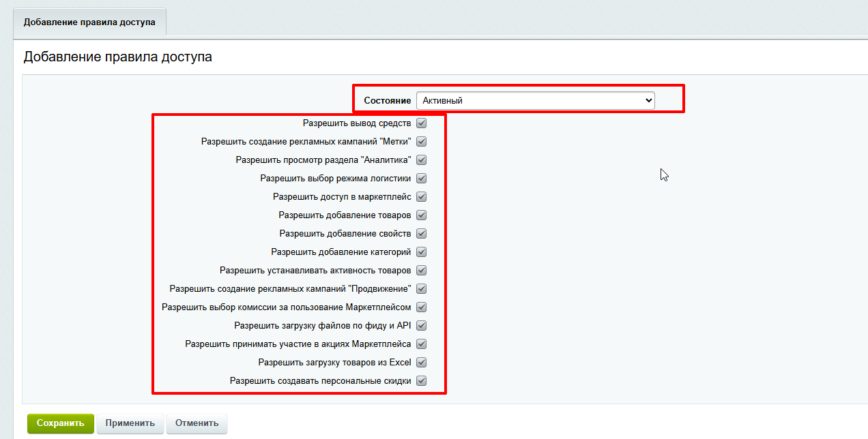The image size is (868, 439).
Task: Click the Отменить button
Action: tap(197, 423)
